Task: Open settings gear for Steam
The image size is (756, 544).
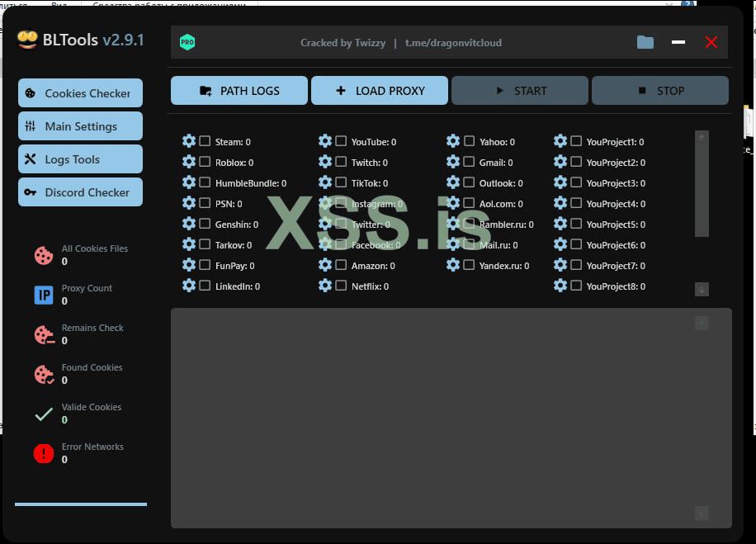Action: pyautogui.click(x=189, y=141)
